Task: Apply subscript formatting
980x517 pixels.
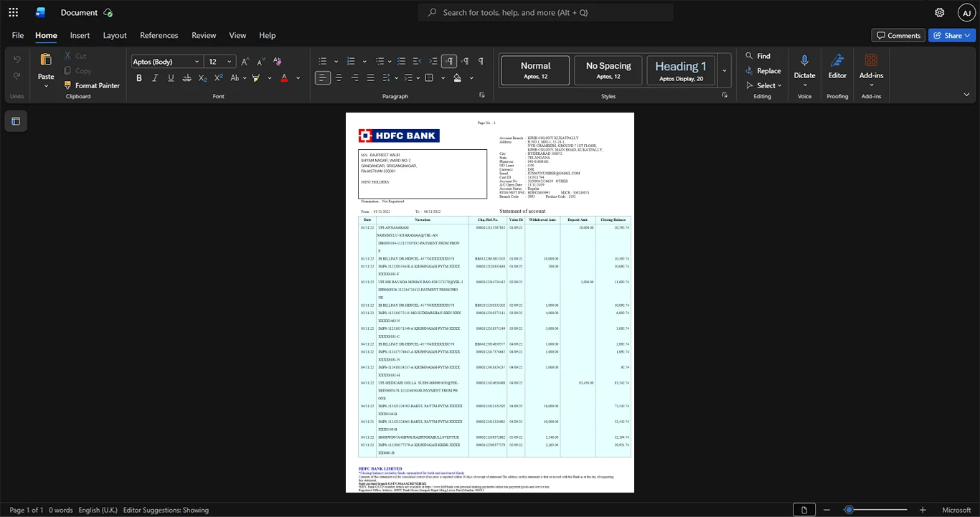Action: click(x=203, y=77)
